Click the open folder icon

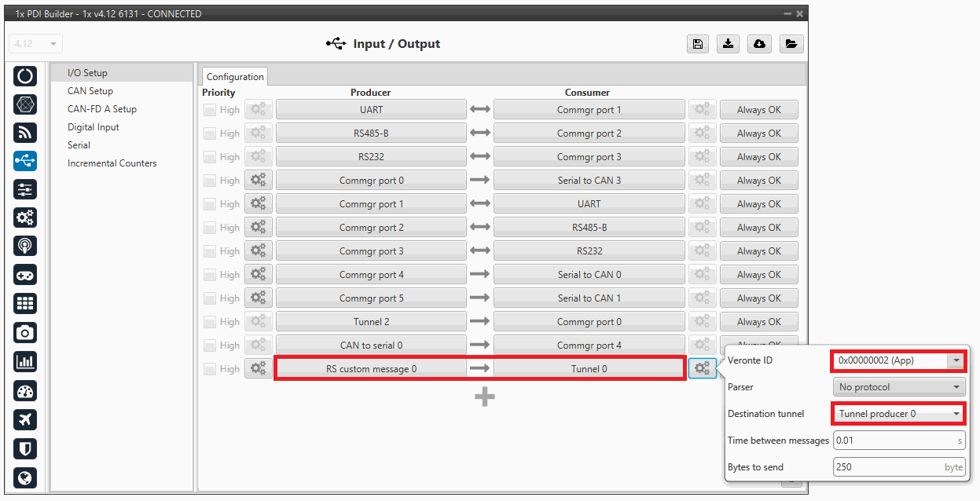[x=791, y=44]
